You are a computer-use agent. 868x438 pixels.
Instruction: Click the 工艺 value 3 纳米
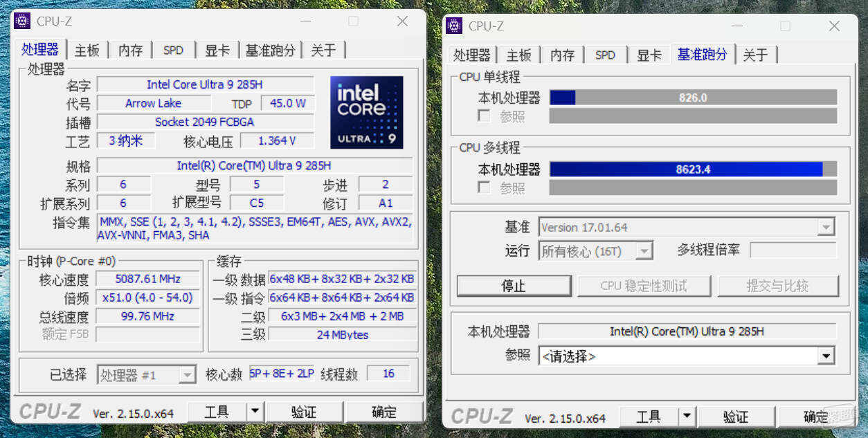(x=125, y=140)
